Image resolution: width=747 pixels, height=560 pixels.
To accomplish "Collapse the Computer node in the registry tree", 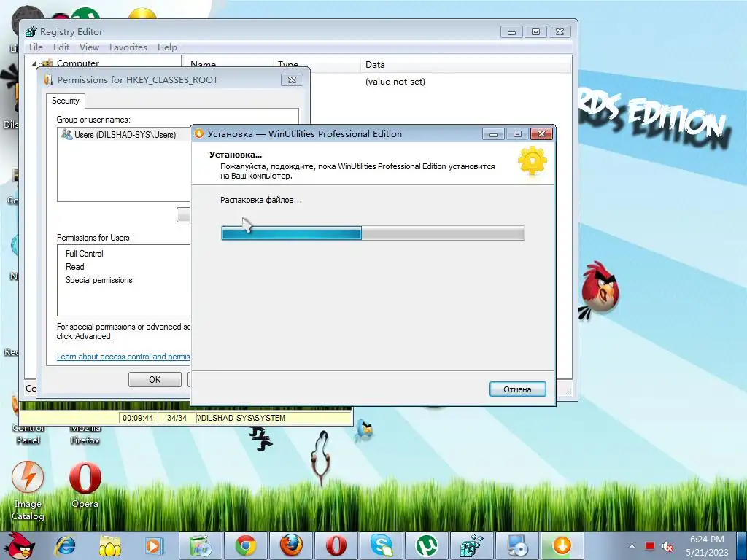I will coord(34,63).
